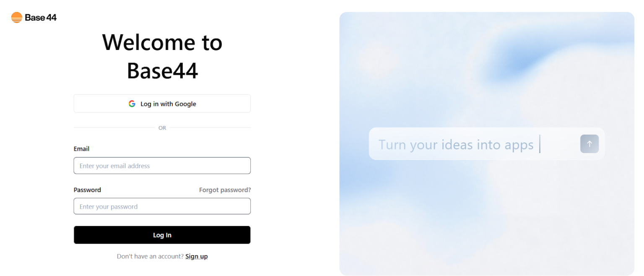
Task: Click the Email field label
Action: 81,148
